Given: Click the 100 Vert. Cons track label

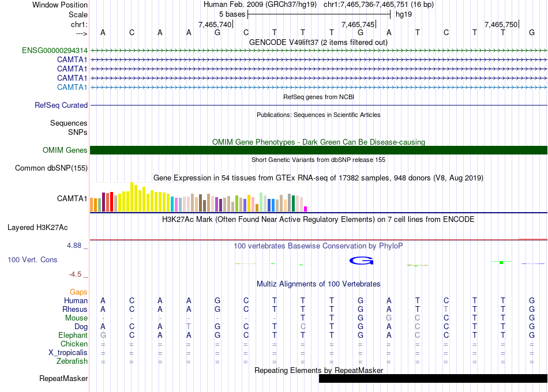Looking at the screenshot, I should tap(32, 259).
